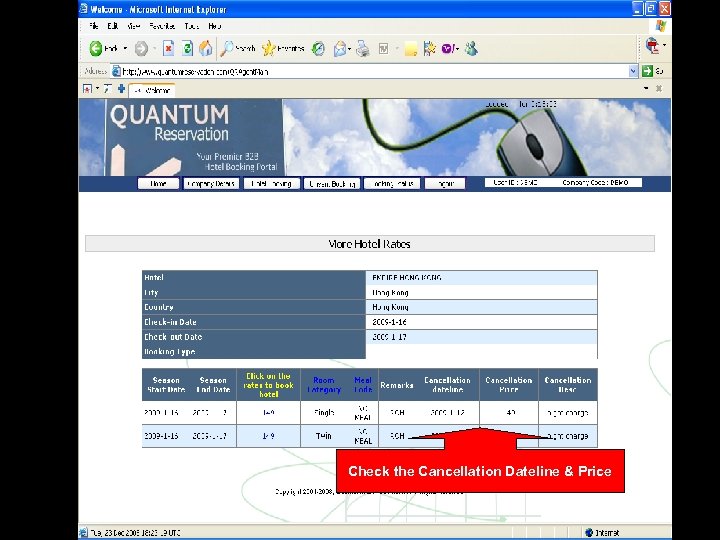Click the yellow note icon in toolbar

tap(411, 49)
